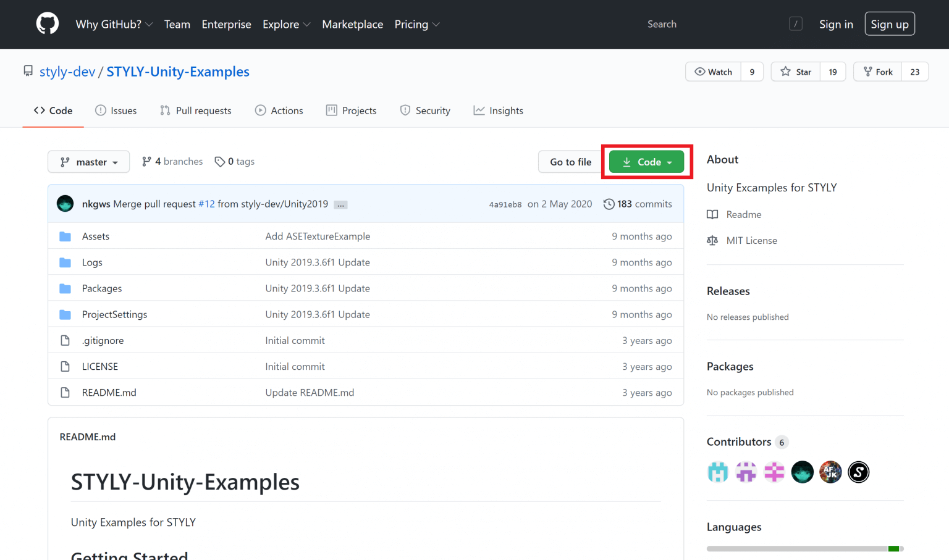Click the GitHub octocat logo
The height and width of the screenshot is (560, 949).
[48, 23]
